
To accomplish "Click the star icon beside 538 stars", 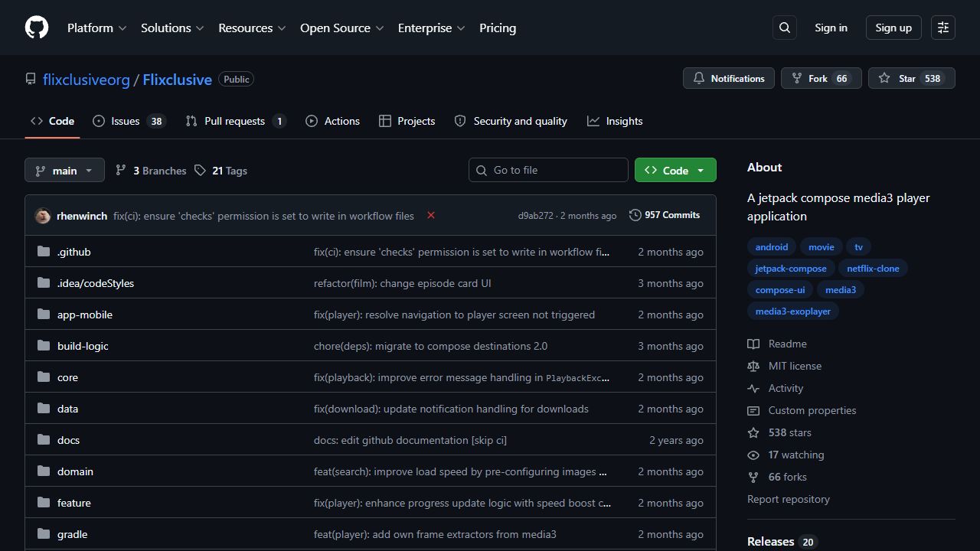I will [x=753, y=433].
